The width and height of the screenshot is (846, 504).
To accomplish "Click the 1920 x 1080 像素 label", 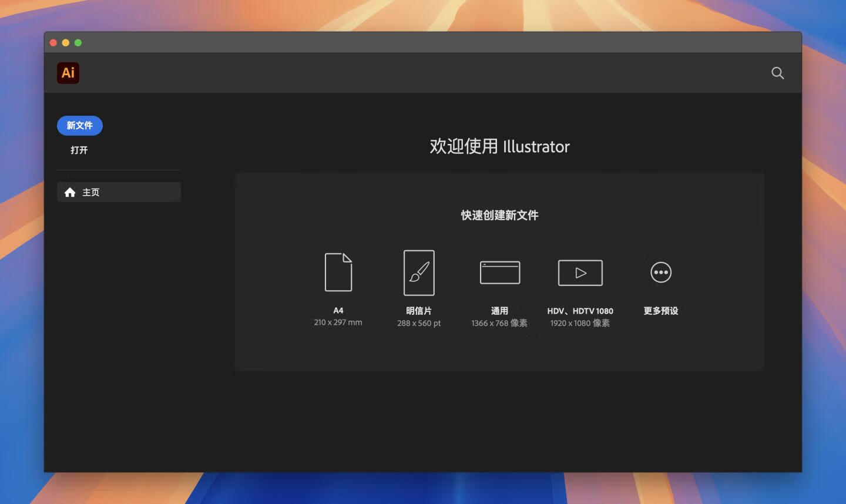I will click(x=580, y=323).
